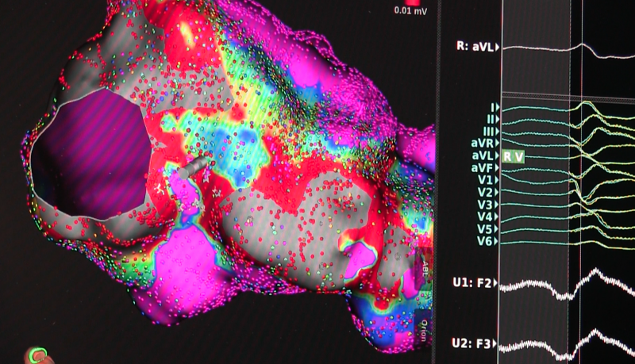Click the V6 lead label
This screenshot has height=364, width=635.
click(485, 240)
